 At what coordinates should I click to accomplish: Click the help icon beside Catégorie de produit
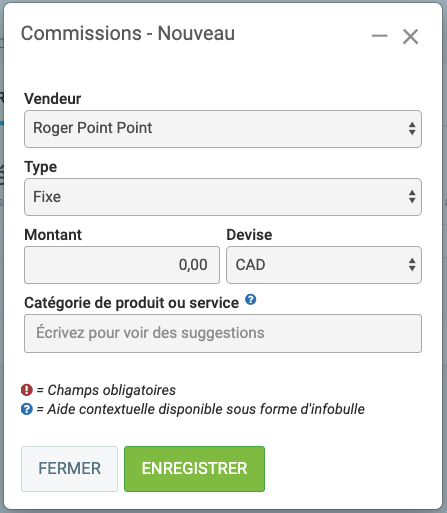[251, 300]
